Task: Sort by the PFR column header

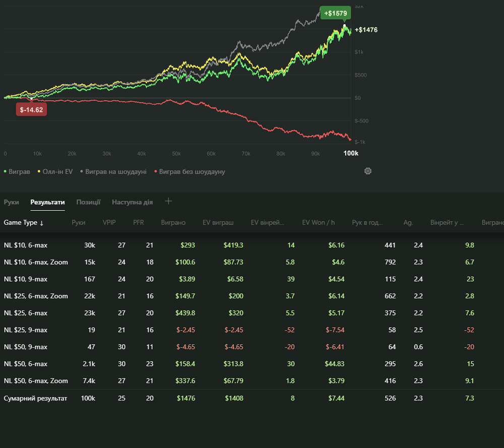Action: 139,222
